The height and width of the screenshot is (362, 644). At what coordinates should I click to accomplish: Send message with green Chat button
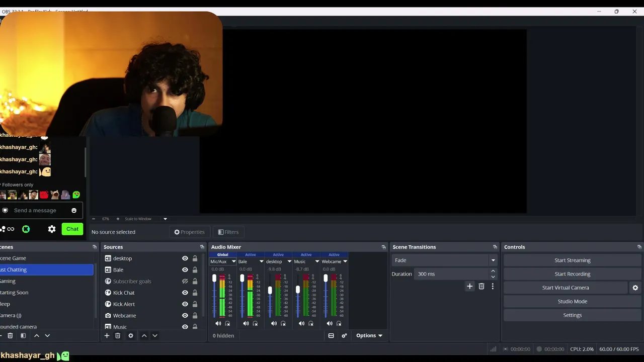(x=72, y=229)
